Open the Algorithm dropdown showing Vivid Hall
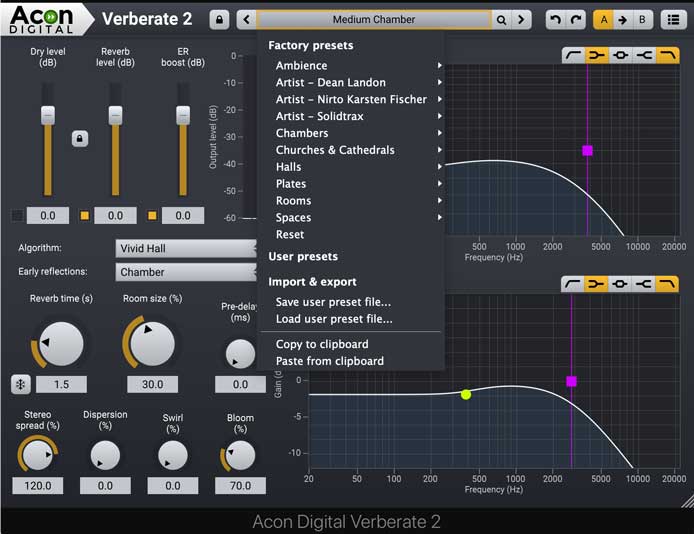Image resolution: width=694 pixels, height=534 pixels. tap(187, 248)
